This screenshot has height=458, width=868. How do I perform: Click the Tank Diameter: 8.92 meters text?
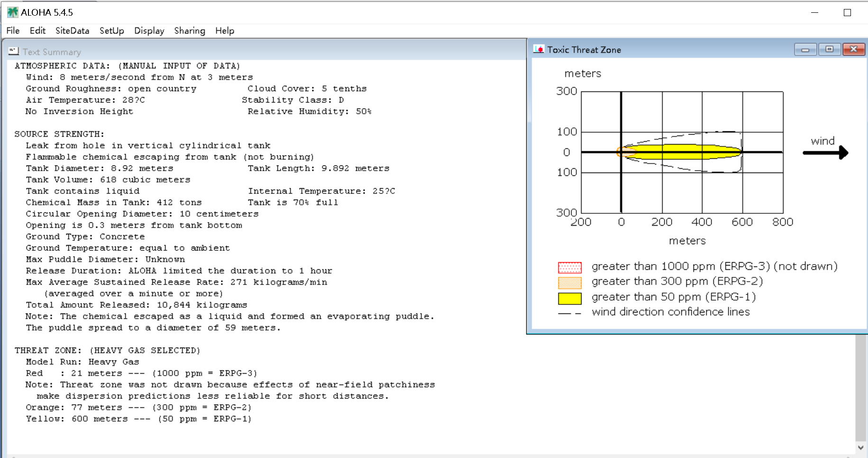pyautogui.click(x=100, y=168)
